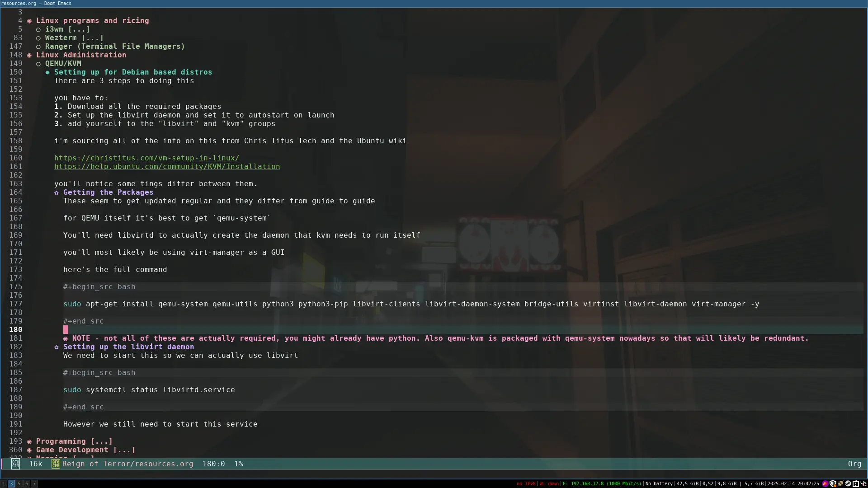Viewport: 868px width, 488px height.
Task: Click the rightmost tray icon in the i3 bar
Action: pyautogui.click(x=863, y=483)
